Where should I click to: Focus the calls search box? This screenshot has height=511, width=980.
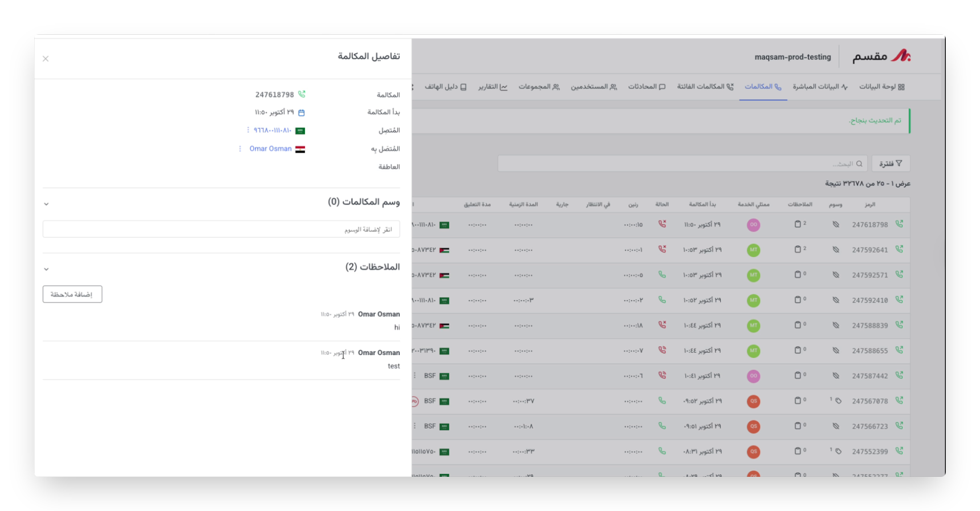[x=682, y=163]
